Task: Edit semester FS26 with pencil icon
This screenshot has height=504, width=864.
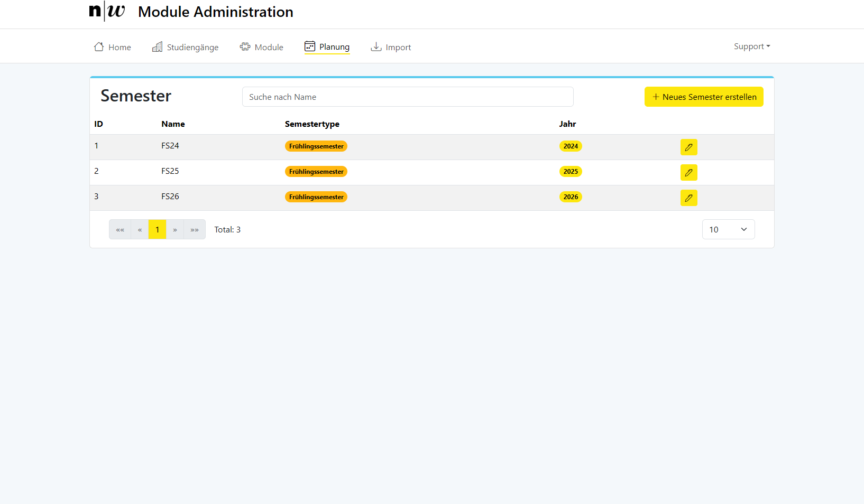Action: pos(688,198)
